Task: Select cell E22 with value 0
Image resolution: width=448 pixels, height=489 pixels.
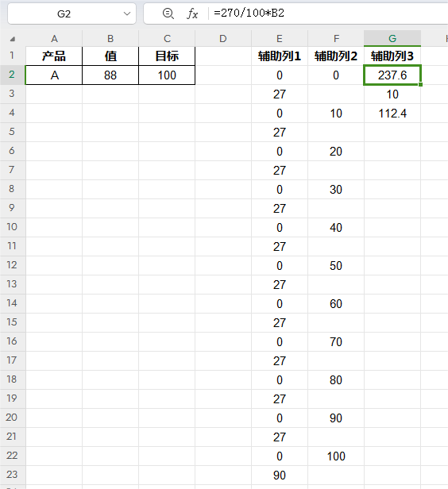Action: 280,456
